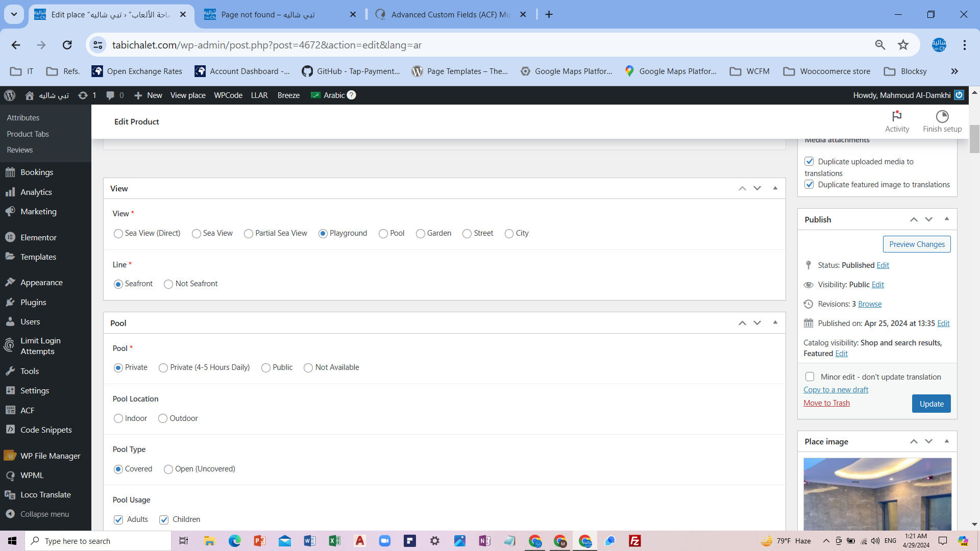Open WPCode in the admin bar

228,95
